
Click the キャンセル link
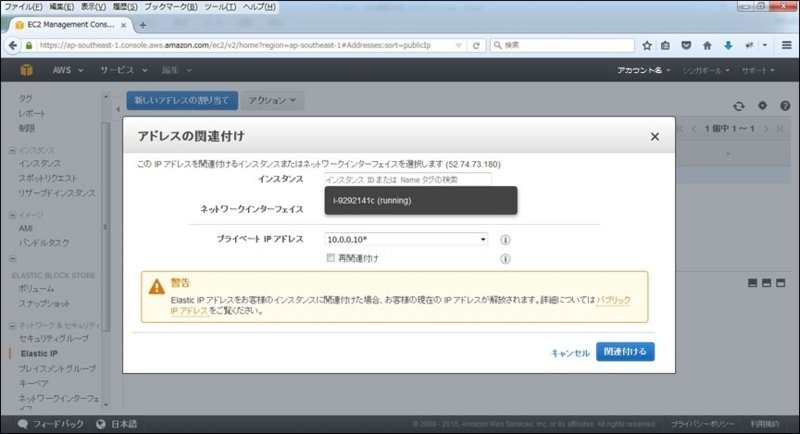(569, 353)
